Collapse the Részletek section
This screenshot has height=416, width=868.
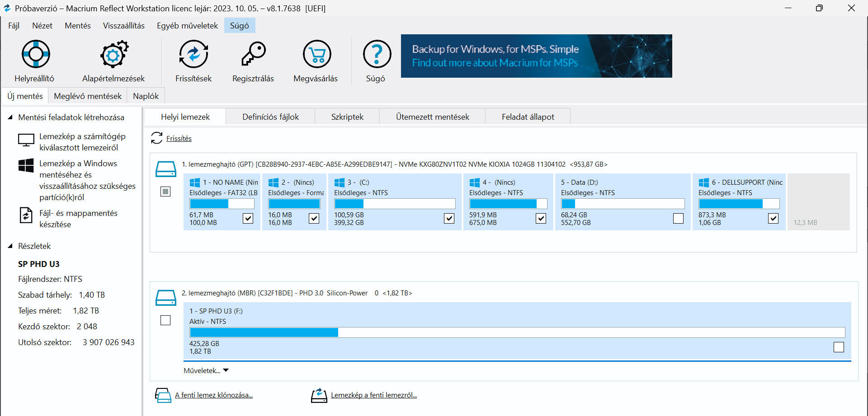tap(10, 246)
